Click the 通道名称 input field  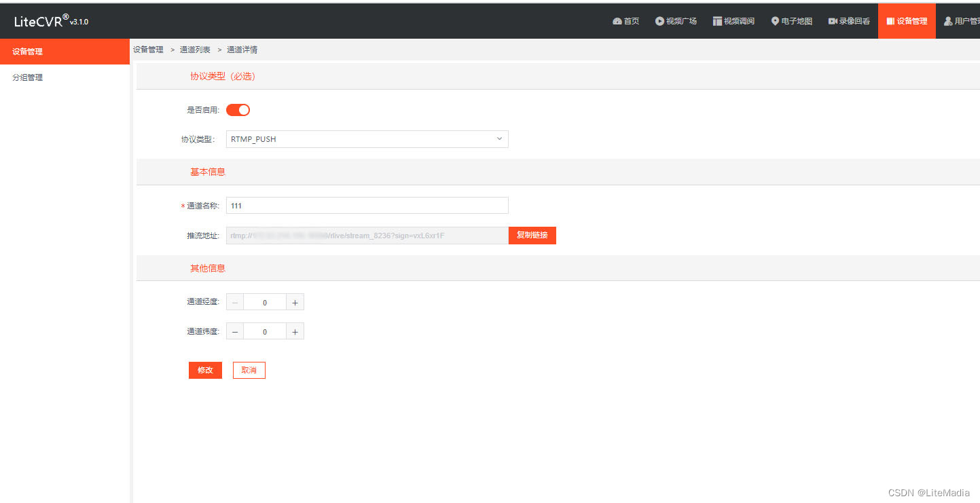coord(367,206)
